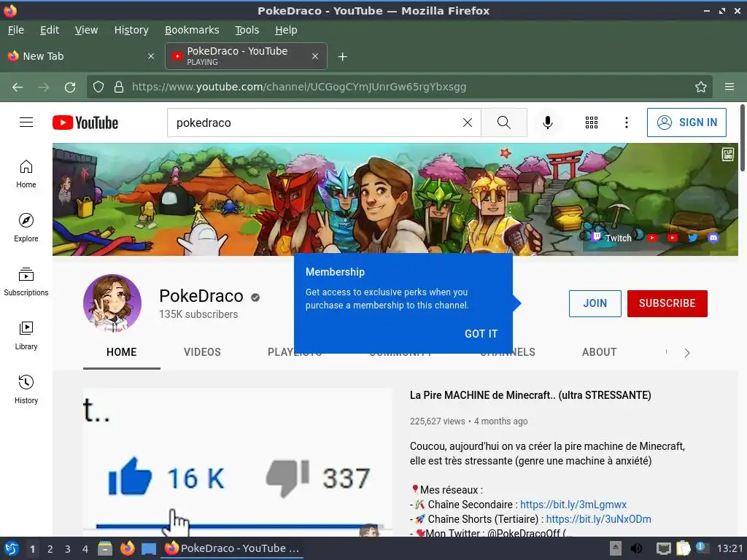Open the Chaîne Secondaire bit.ly link
Viewport: 747px width, 560px height.
573,505
